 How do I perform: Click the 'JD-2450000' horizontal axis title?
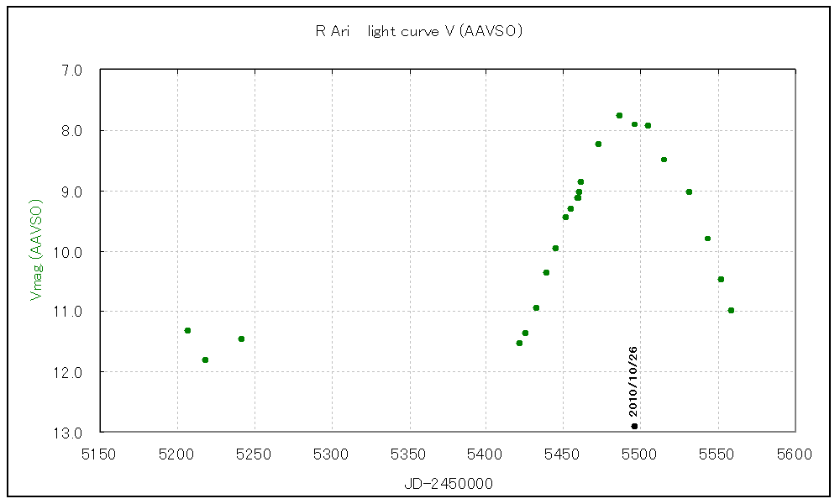coord(447,484)
